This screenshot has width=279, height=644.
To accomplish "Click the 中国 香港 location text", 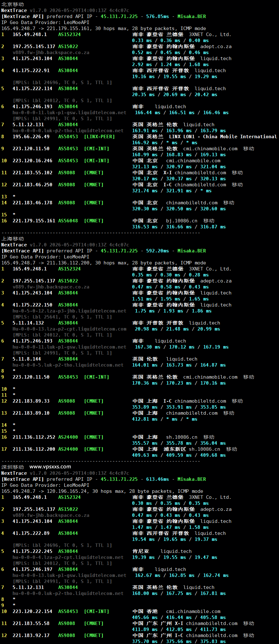I will pos(145,611).
